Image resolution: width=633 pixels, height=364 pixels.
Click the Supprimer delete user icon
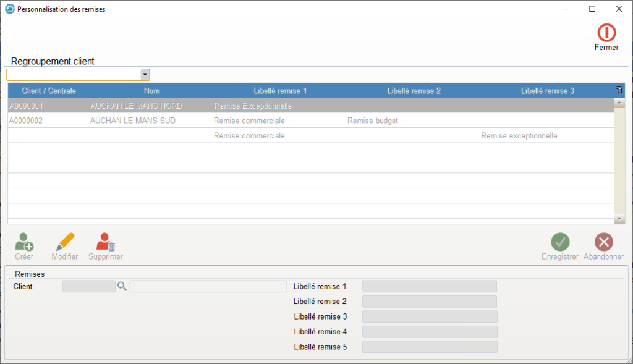106,242
